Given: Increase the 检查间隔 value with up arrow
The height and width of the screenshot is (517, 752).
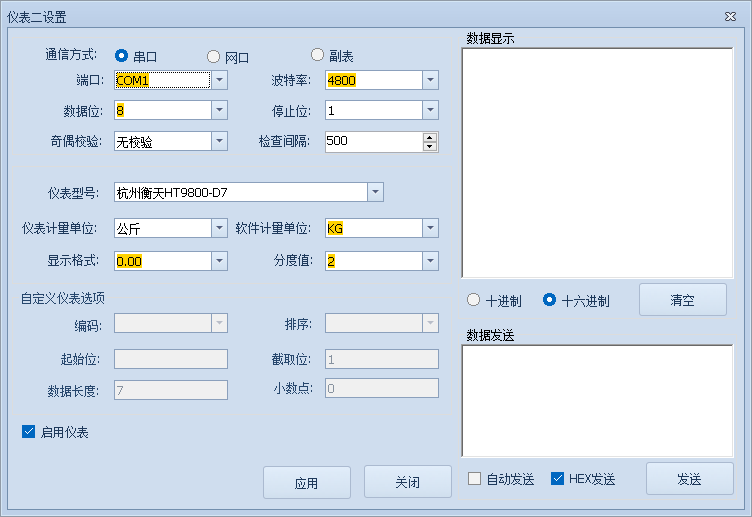Looking at the screenshot, I should coord(430,137).
